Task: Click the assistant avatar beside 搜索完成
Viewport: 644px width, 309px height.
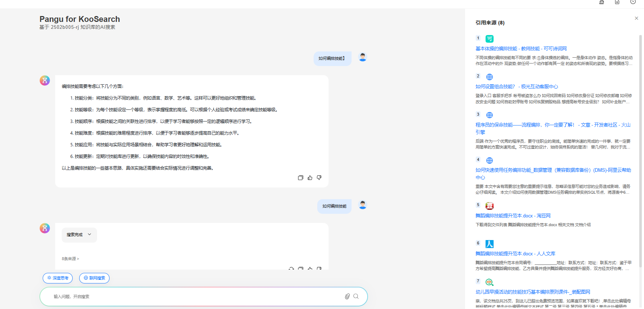Action: [x=45, y=228]
